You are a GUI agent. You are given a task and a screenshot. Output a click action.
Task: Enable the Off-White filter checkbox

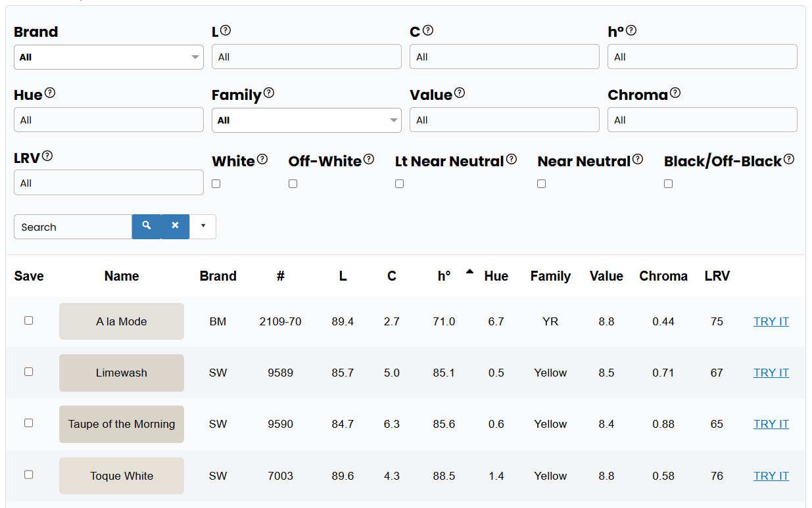(x=293, y=183)
